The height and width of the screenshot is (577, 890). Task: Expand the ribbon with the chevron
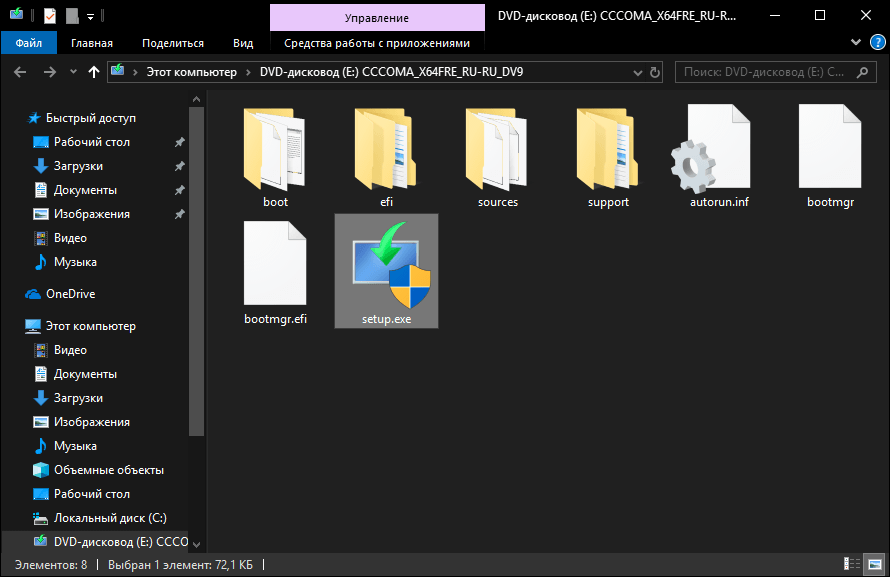point(856,42)
